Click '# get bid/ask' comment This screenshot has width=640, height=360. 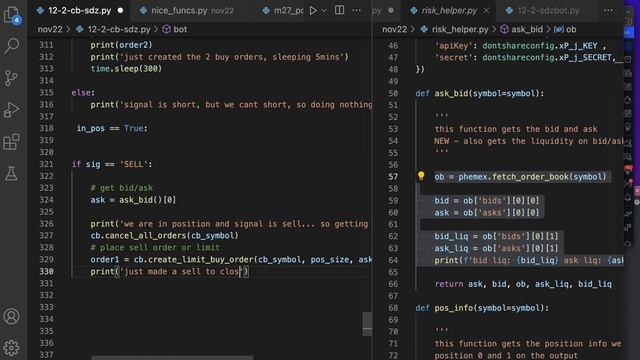tap(121, 188)
